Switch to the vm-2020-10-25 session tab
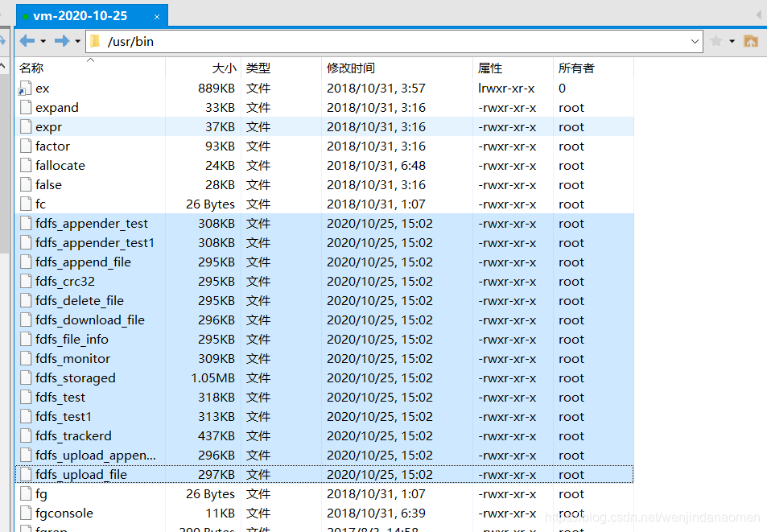Viewport: 767px width, 532px height. click(80, 16)
